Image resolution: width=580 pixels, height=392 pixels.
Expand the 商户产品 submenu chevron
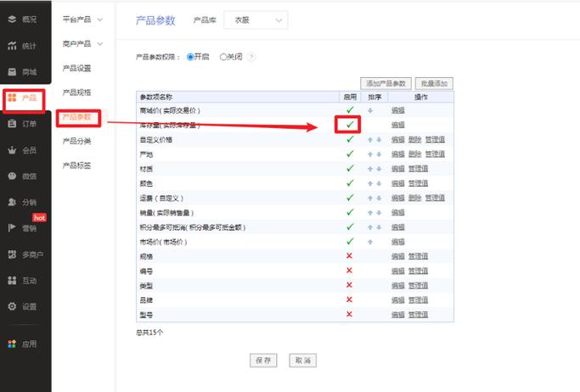coord(100,44)
